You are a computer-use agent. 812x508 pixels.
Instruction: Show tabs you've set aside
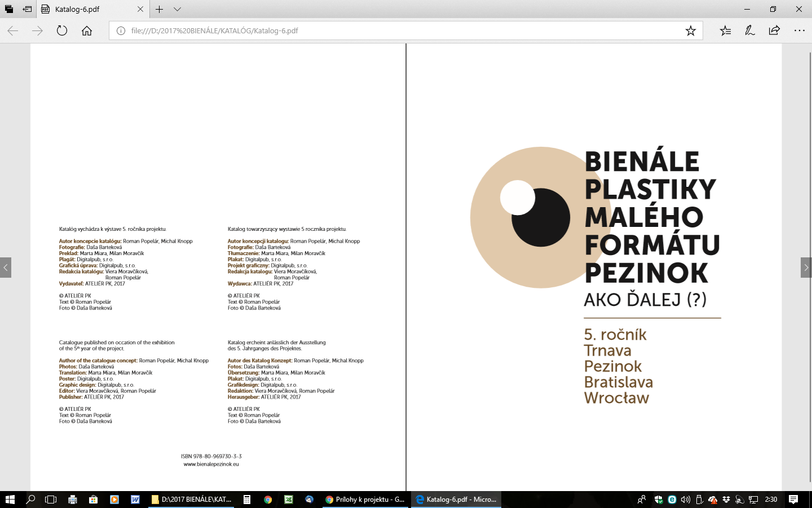click(x=9, y=9)
